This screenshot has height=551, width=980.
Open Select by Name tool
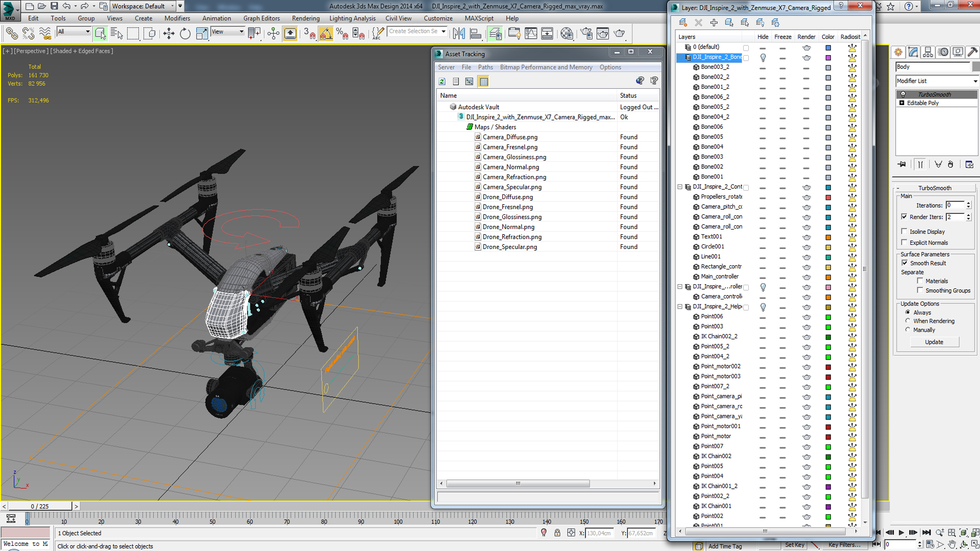point(116,34)
